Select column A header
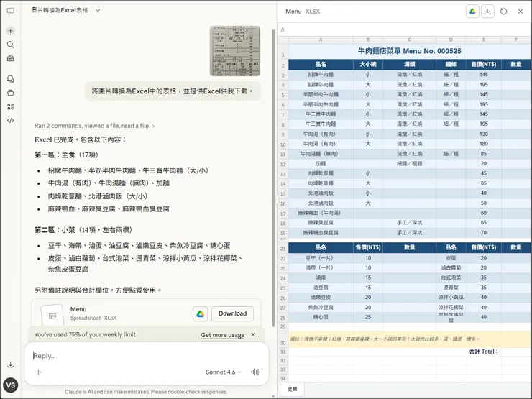 coord(321,40)
